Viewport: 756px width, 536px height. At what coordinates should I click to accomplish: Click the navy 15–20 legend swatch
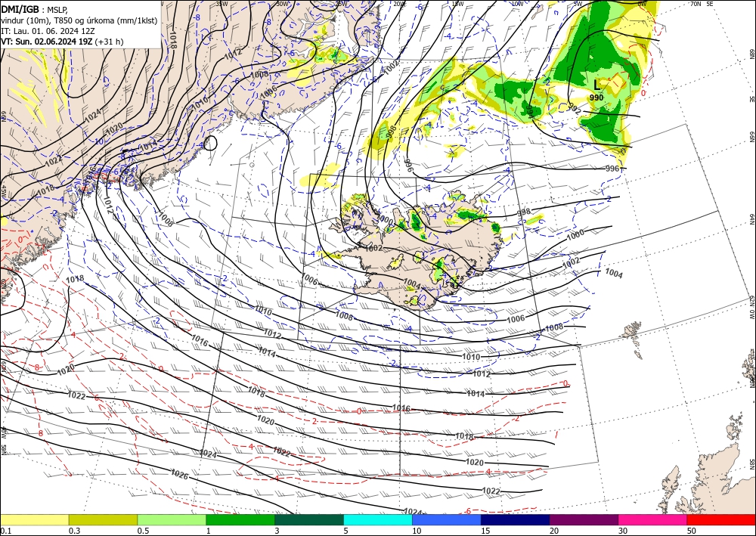(x=516, y=519)
